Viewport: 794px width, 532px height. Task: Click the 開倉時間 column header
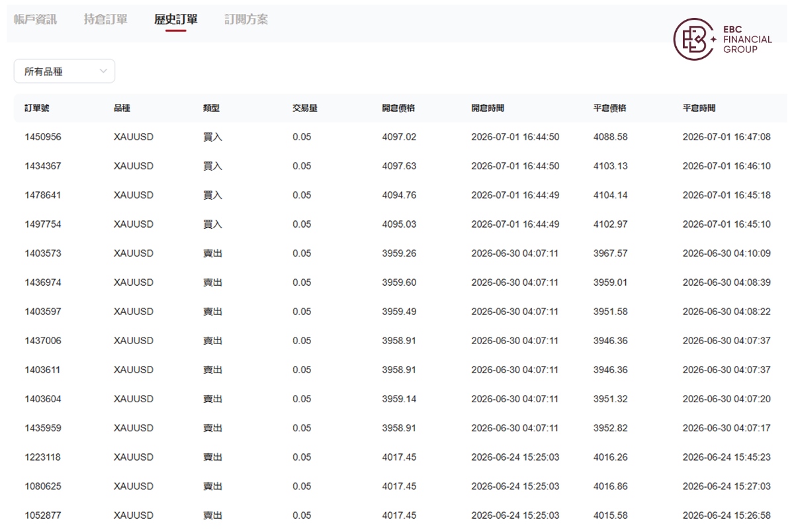tap(488, 108)
